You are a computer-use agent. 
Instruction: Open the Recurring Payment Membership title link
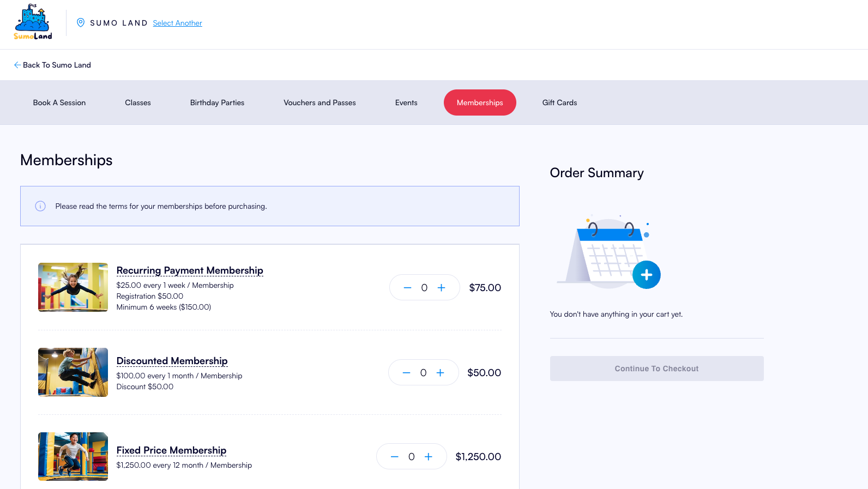click(x=190, y=270)
